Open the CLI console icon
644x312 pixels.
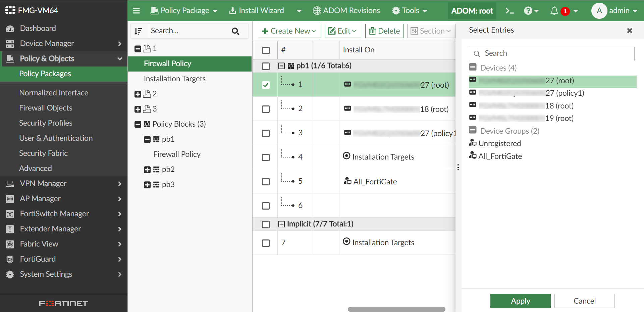[509, 10]
